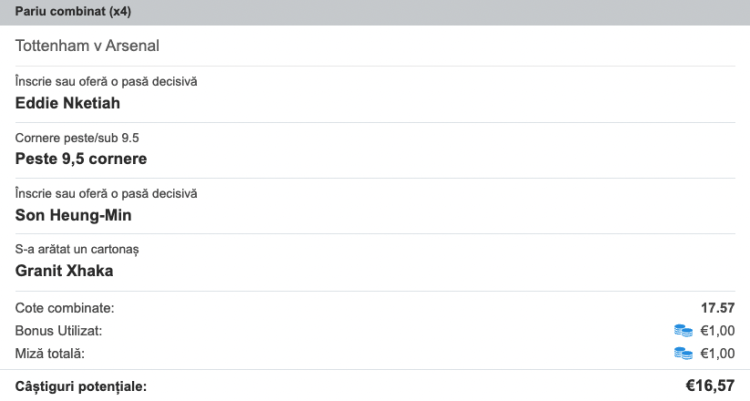Select Peste 9,5 cornere bet selection
This screenshot has height=401, width=750.
tap(81, 159)
